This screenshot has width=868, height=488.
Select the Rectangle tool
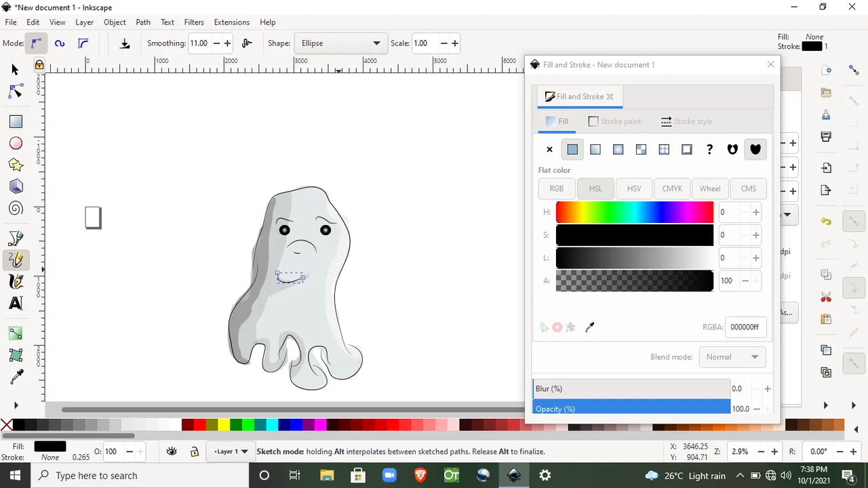tap(16, 121)
